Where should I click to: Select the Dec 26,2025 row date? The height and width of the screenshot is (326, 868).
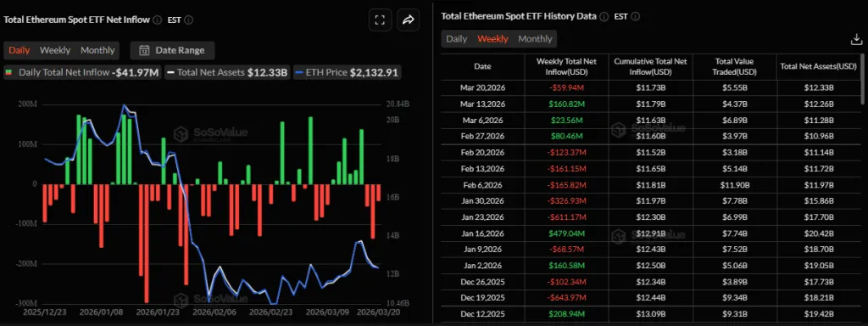pos(482,282)
